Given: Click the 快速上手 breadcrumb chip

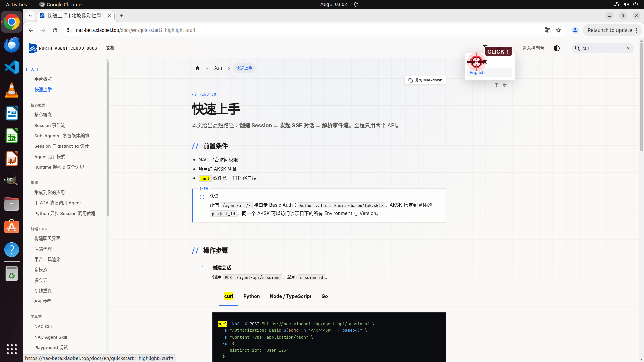Looking at the screenshot, I should click(x=244, y=68).
